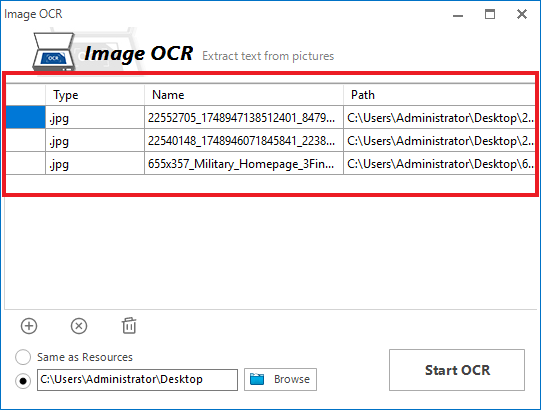Click the trash bin clear list icon
The image size is (541, 410).
[129, 326]
